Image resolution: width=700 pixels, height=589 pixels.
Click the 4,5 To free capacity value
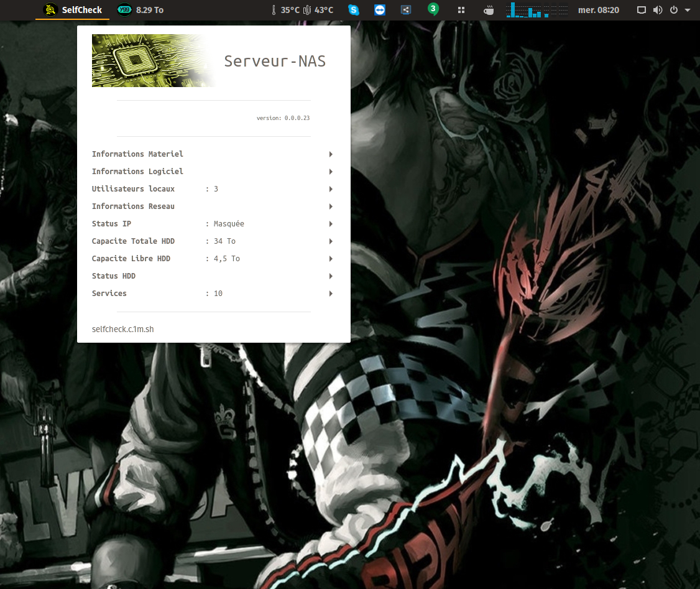pyautogui.click(x=227, y=259)
